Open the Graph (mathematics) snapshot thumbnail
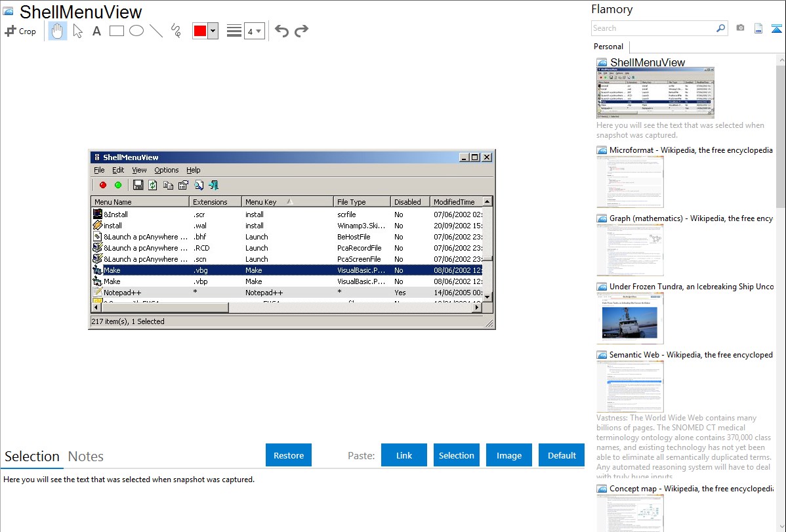 point(630,250)
